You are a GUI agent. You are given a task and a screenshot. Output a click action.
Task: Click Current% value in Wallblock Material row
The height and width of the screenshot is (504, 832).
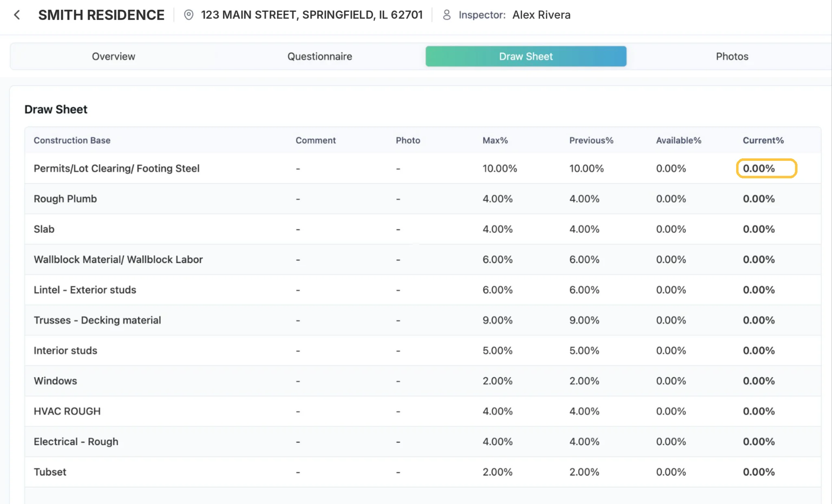(759, 260)
